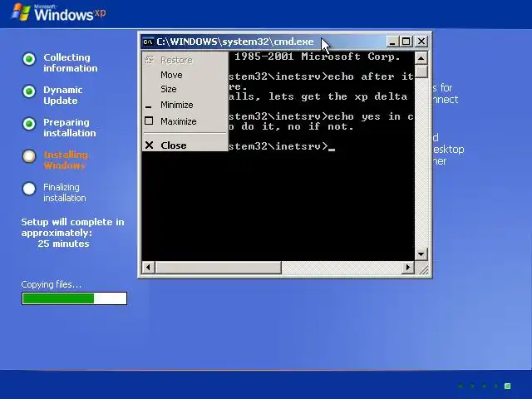The height and width of the screenshot is (399, 532).
Task: Click the '1985-2001 Microsoft Corp.' console line
Action: point(318,57)
